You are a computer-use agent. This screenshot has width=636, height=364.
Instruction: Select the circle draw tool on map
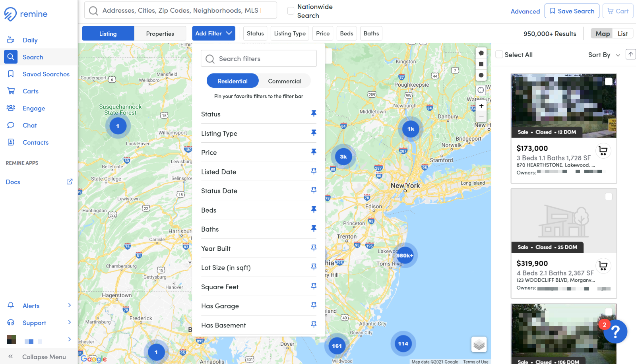481,75
